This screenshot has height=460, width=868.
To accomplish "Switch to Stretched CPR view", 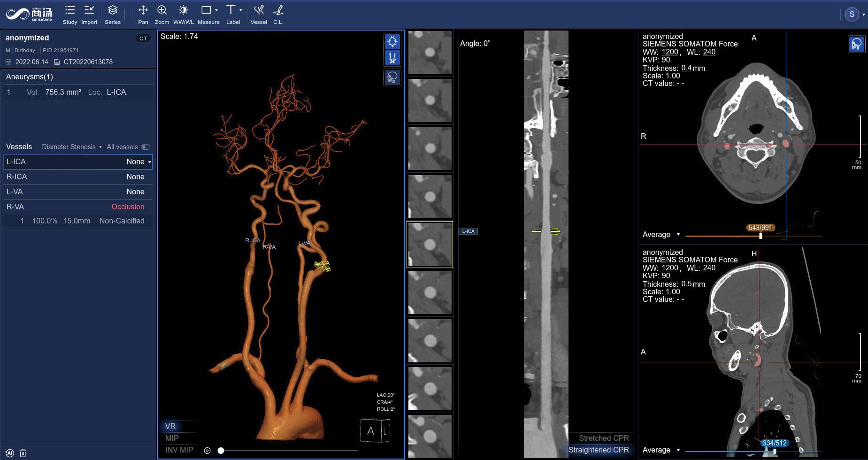I will (x=604, y=438).
